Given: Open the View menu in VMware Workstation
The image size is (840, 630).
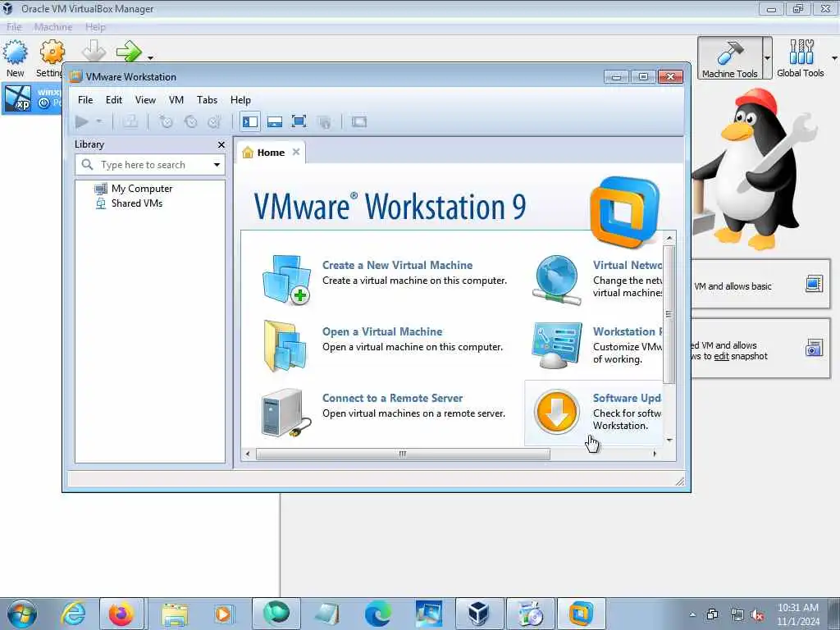Looking at the screenshot, I should [145, 99].
